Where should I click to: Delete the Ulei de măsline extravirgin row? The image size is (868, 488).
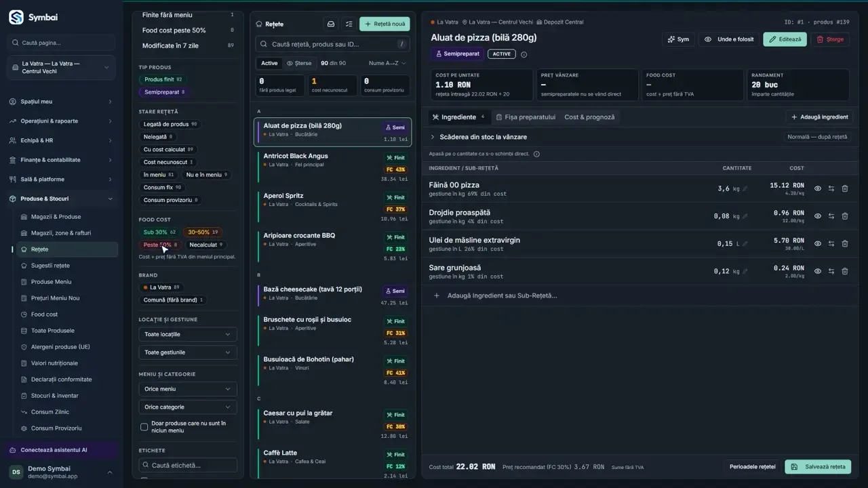tap(845, 243)
